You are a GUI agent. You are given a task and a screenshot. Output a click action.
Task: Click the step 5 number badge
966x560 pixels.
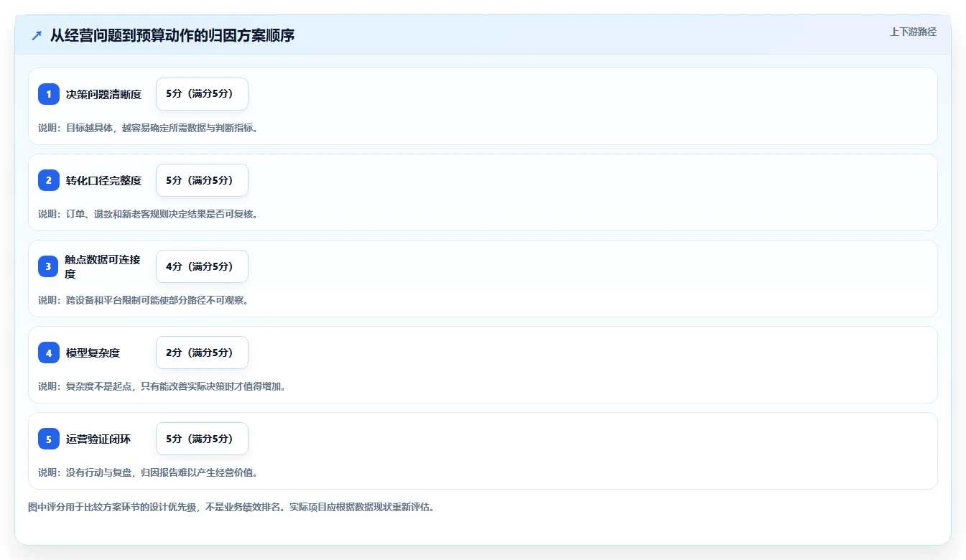pyautogui.click(x=49, y=439)
